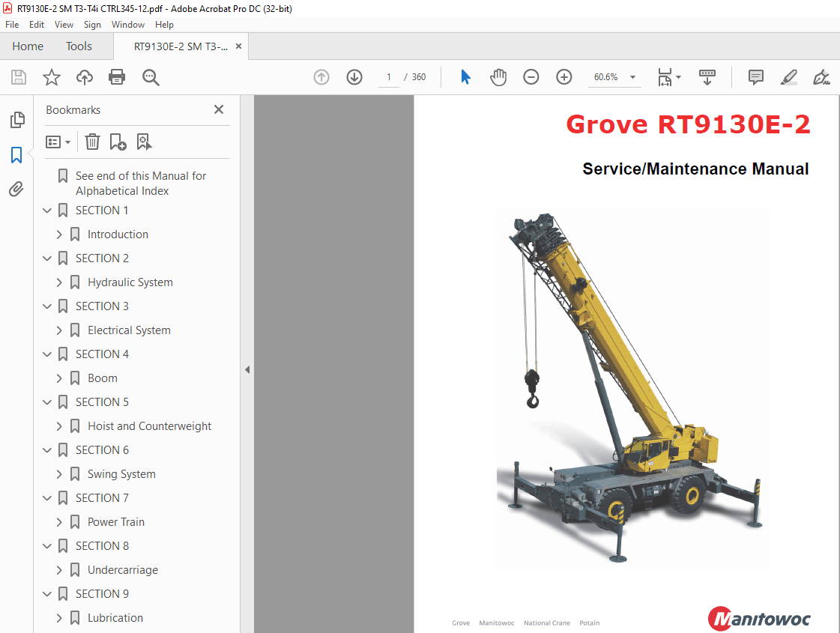Go to next page with down arrow
This screenshot has height=633, width=840.
coord(354,77)
